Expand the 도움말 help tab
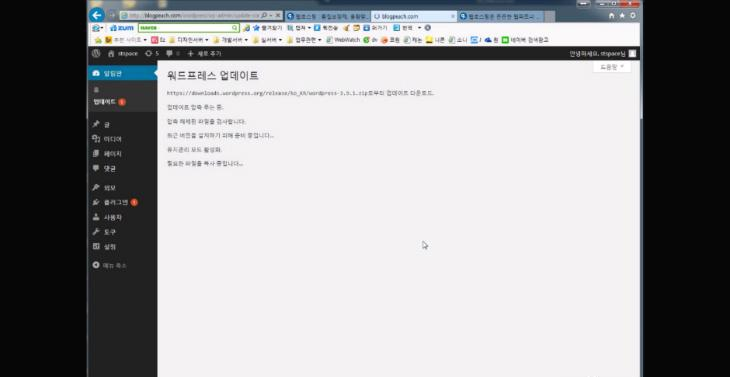This screenshot has height=377, width=730. [611, 67]
